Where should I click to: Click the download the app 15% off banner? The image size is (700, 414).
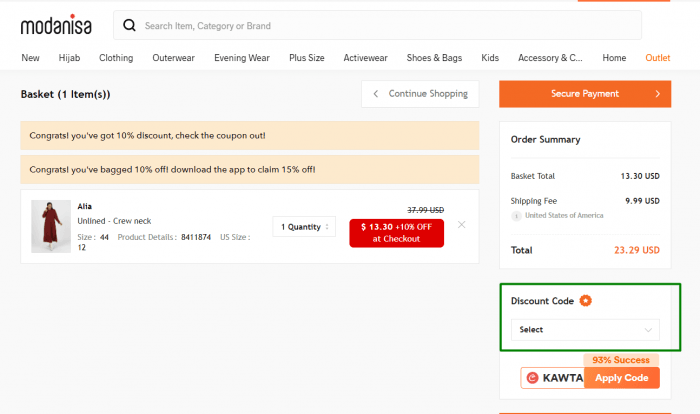250,169
